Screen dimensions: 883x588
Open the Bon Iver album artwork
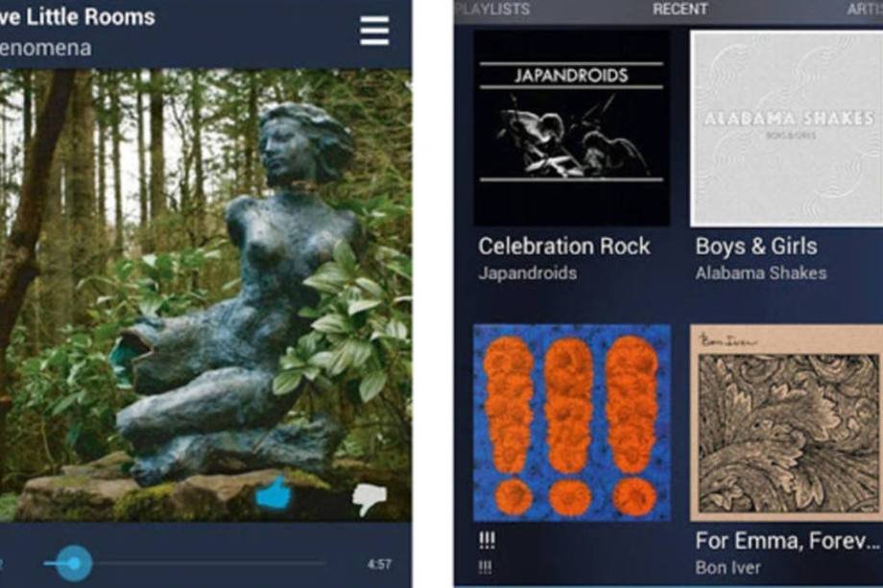[x=786, y=423]
